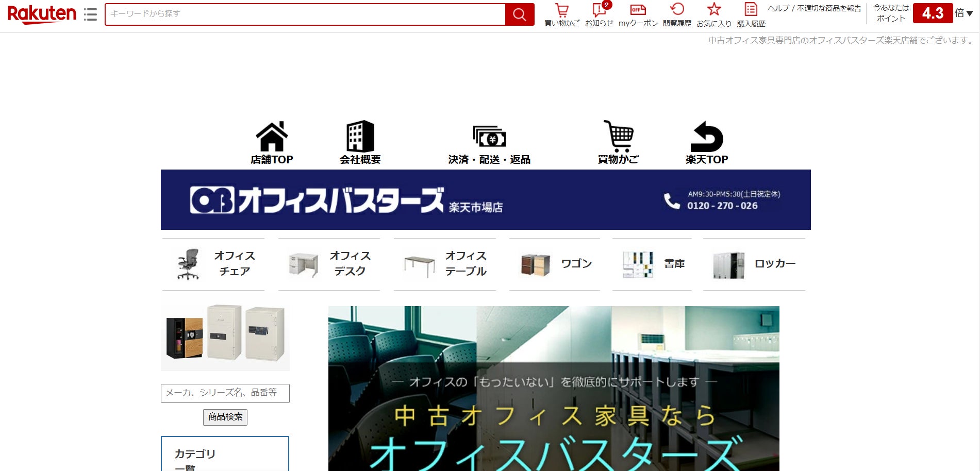Click the safes product thumbnail

[x=225, y=333]
